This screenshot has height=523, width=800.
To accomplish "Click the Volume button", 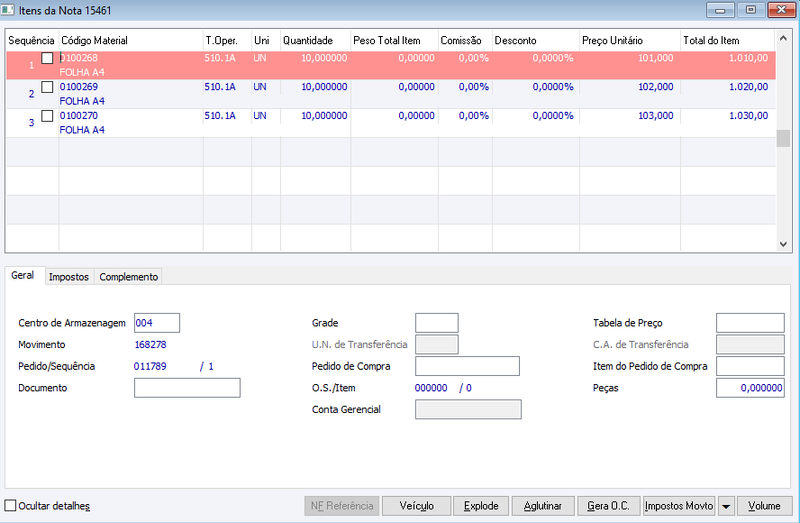I will click(764, 506).
